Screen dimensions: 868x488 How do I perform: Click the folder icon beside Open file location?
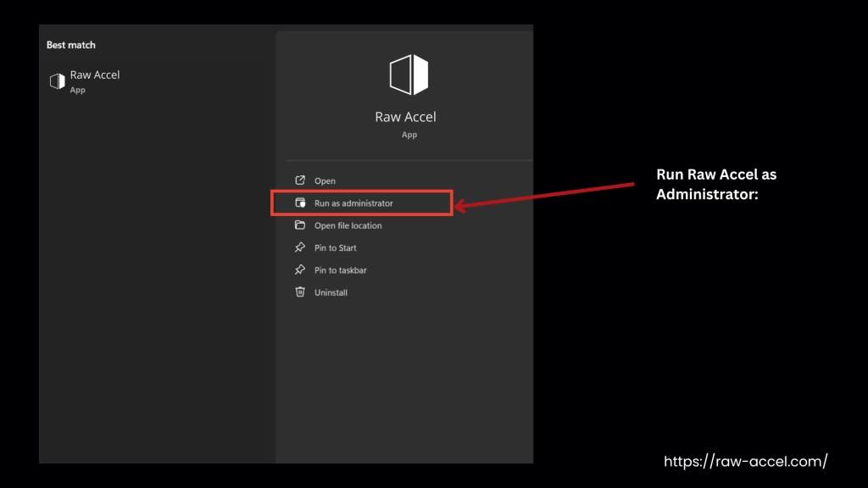pos(301,225)
